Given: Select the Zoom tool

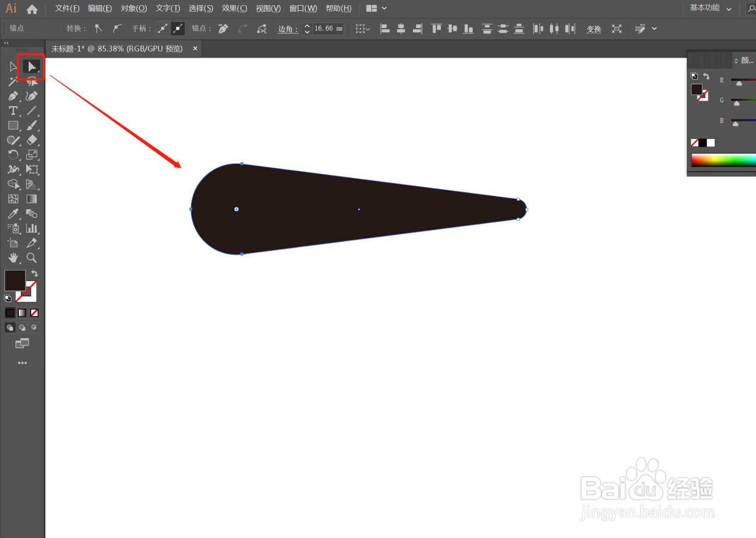Looking at the screenshot, I should [x=32, y=258].
